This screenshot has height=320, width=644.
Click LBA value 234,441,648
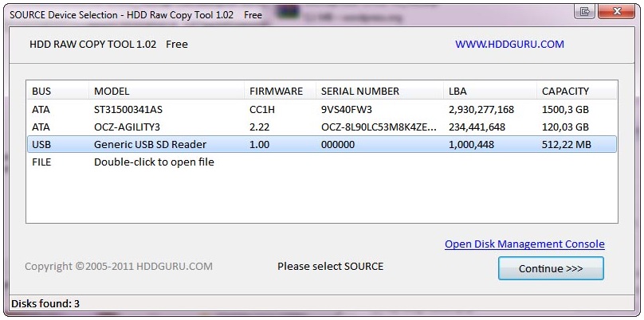(477, 127)
